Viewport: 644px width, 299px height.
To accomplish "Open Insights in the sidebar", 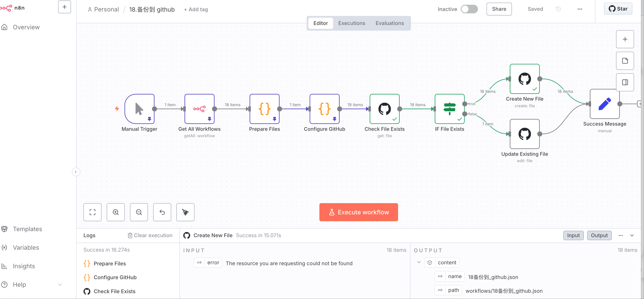I will 24,266.
